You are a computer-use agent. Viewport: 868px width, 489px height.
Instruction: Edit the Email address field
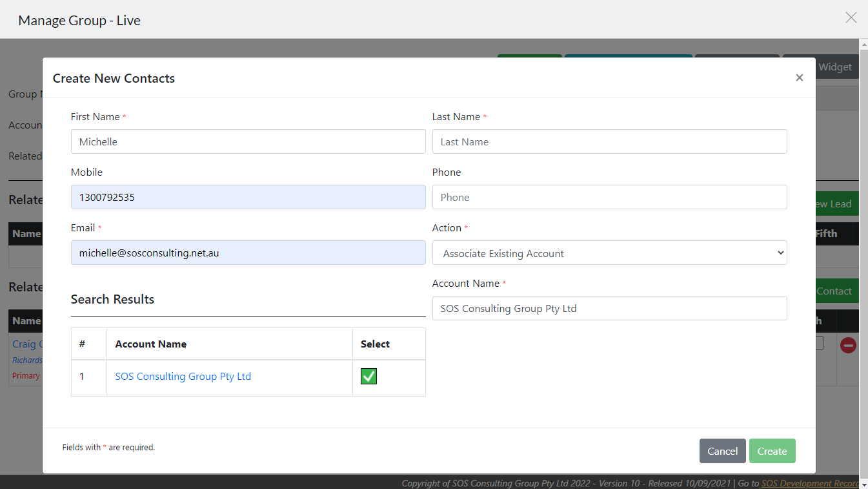click(x=248, y=253)
